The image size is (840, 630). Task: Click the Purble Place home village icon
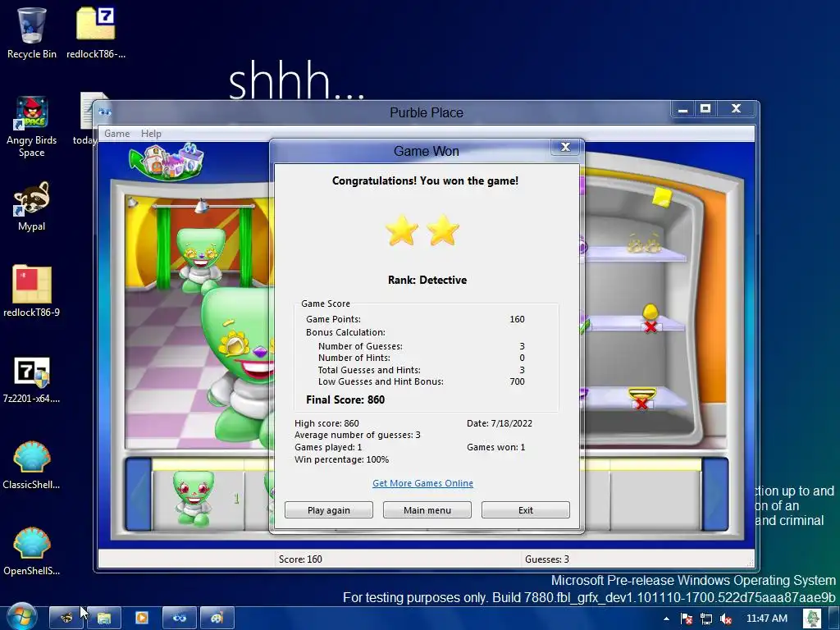coord(167,160)
